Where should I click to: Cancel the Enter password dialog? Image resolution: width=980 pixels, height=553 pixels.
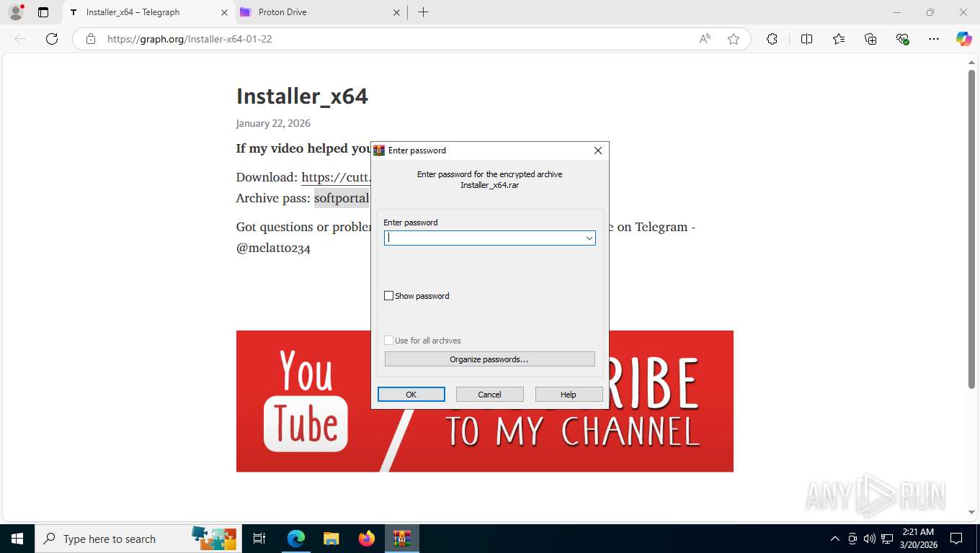(489, 395)
